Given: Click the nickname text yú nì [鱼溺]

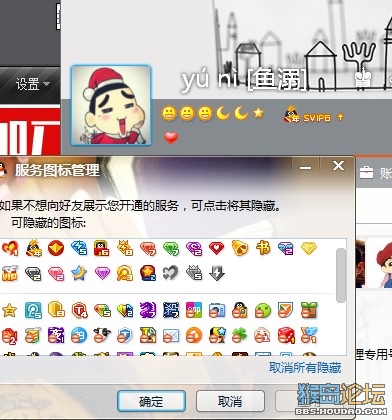Looking at the screenshot, I should (x=244, y=79).
